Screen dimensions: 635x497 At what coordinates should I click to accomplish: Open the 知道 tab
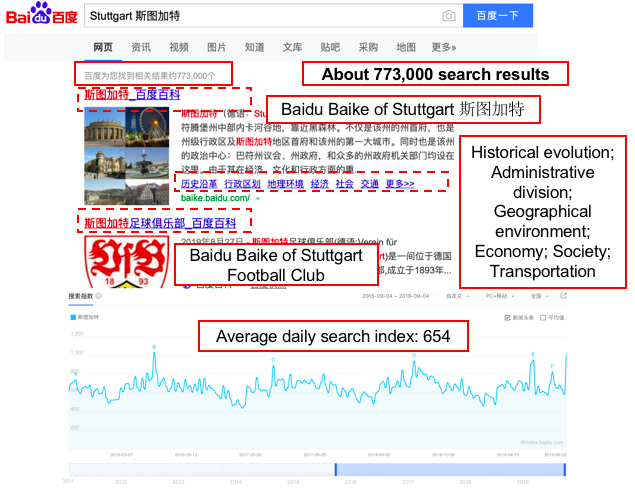(x=254, y=47)
